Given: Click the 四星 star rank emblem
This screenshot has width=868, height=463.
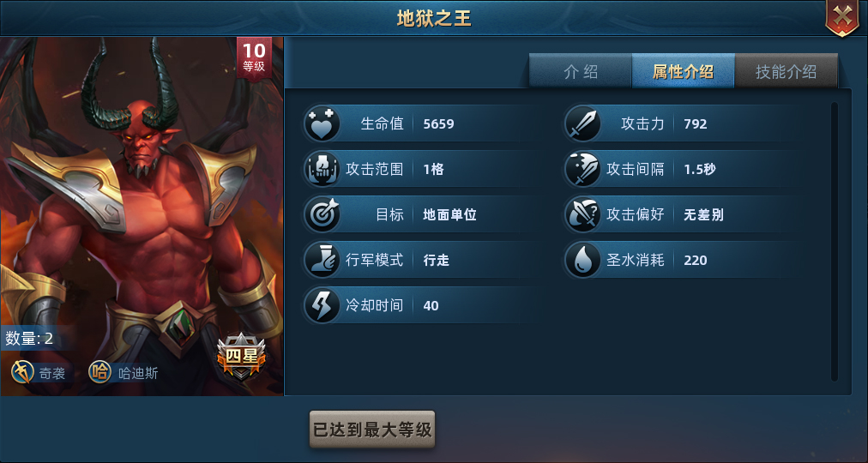Looking at the screenshot, I should coord(241,356).
